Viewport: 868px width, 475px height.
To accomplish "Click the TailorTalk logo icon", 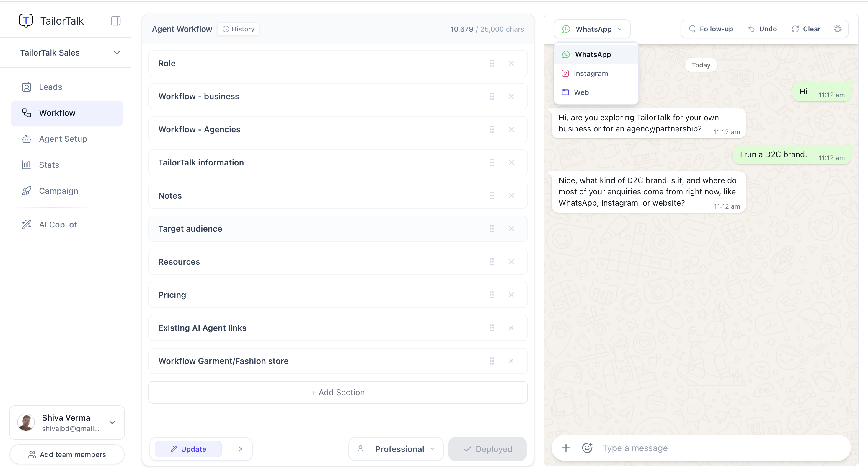I will point(26,21).
